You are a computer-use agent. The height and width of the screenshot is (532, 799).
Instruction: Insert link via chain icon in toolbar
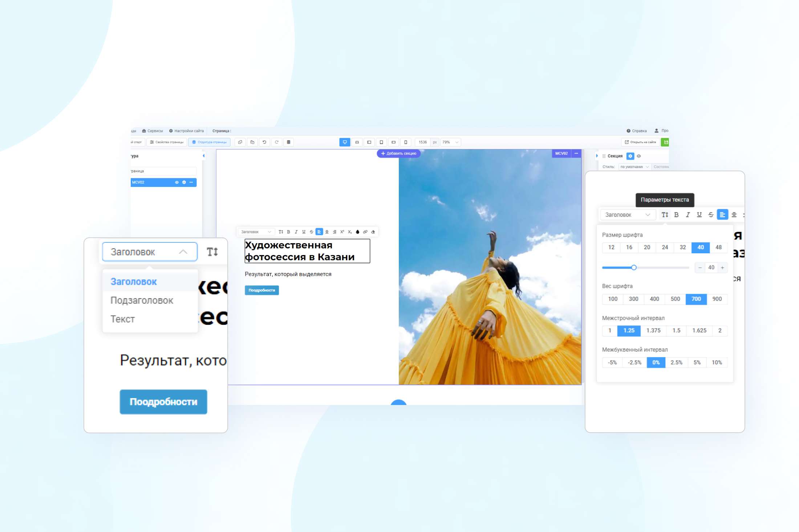[365, 232]
